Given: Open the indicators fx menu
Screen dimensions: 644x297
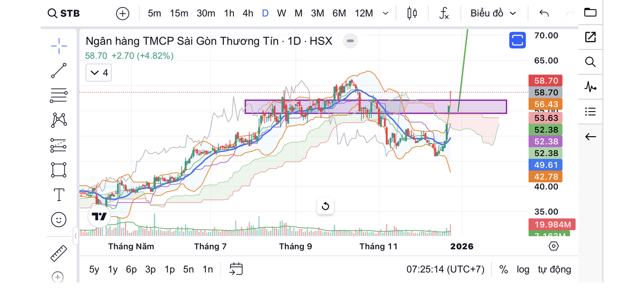Looking at the screenshot, I should tap(444, 14).
